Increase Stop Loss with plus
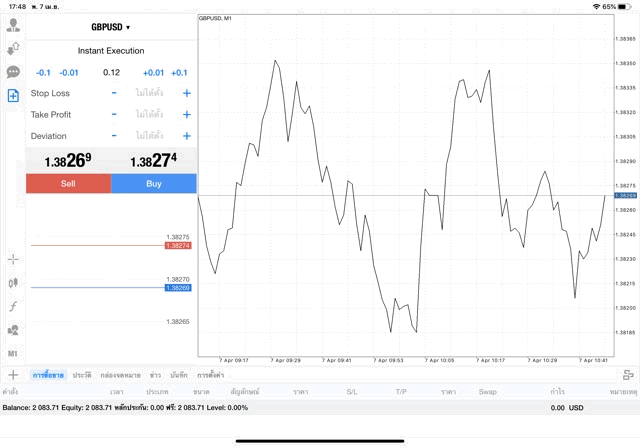 187,93
